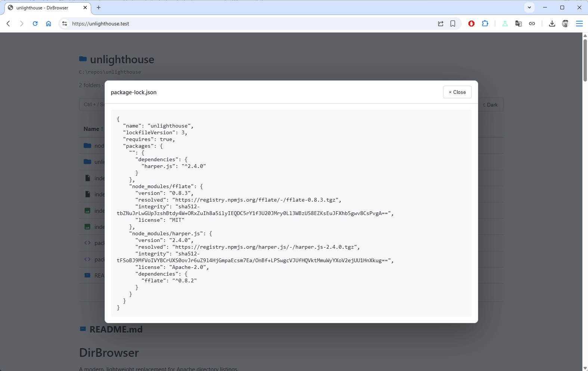The width and height of the screenshot is (588, 371).
Task: Share this page via share icon
Action: tap(441, 24)
